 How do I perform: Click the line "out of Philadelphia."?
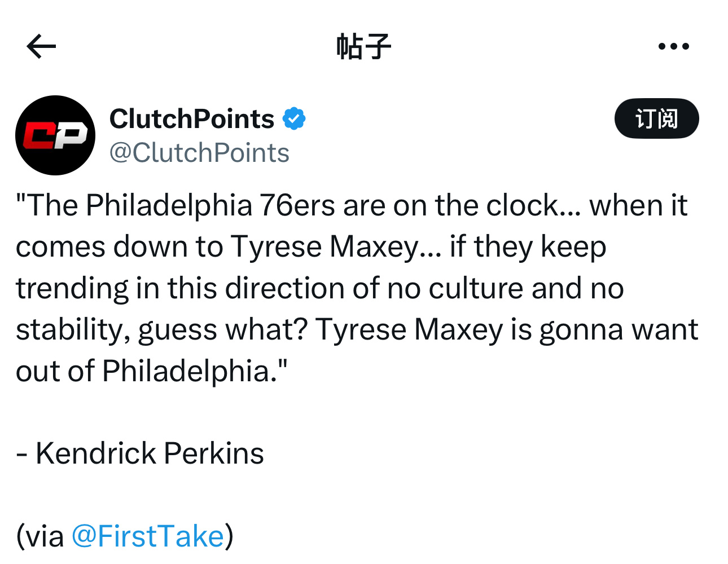click(152, 371)
